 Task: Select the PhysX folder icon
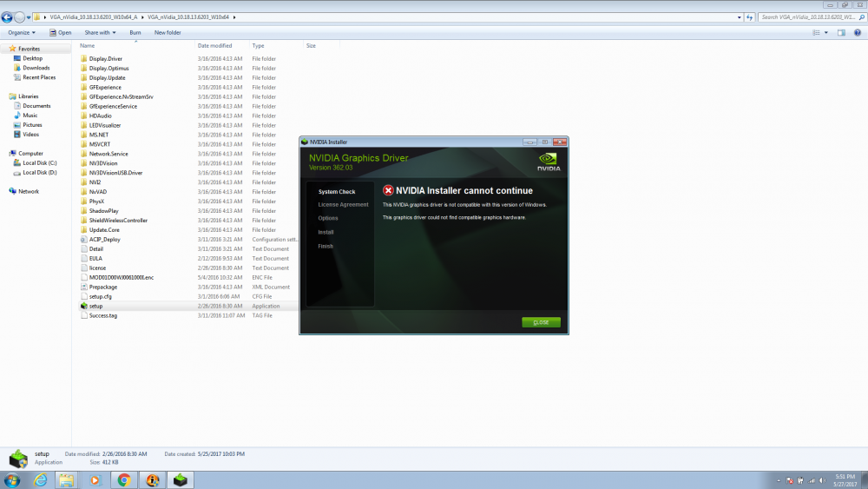84,201
